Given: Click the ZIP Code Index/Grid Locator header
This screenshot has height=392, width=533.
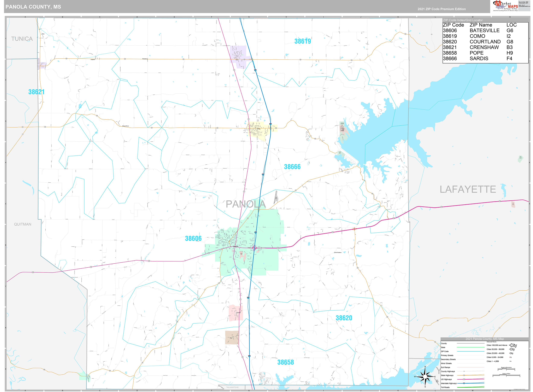Looking at the screenshot, I should coord(463,20).
